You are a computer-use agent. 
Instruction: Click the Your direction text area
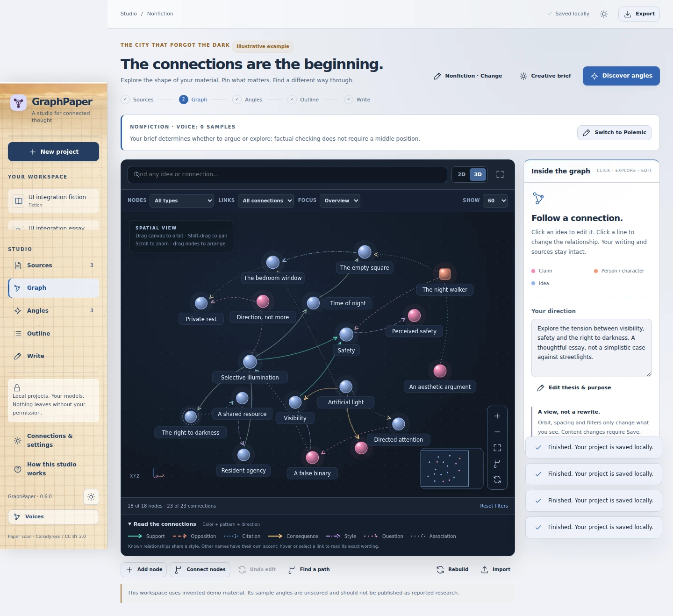coord(592,348)
